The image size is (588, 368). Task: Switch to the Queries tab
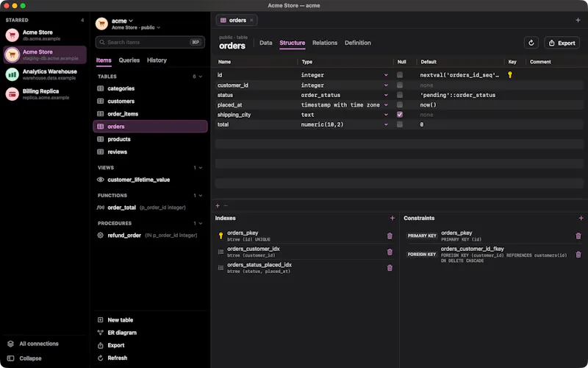coord(129,60)
